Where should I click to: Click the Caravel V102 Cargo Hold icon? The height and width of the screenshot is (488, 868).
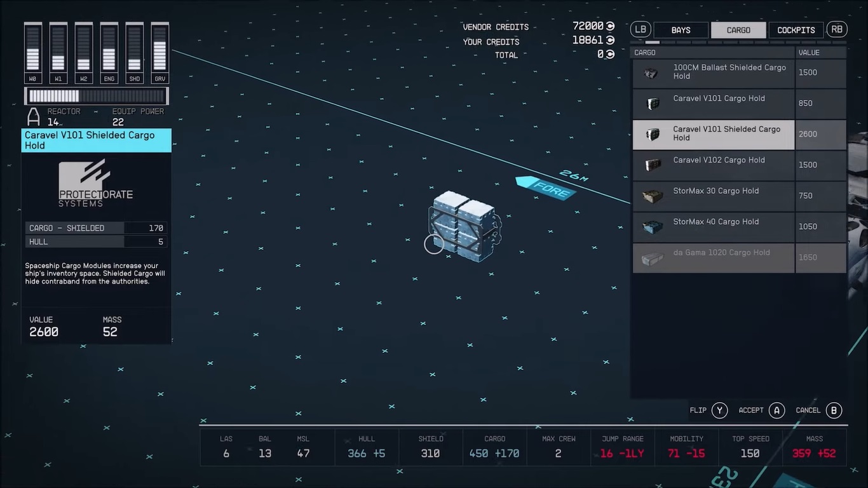coord(653,165)
